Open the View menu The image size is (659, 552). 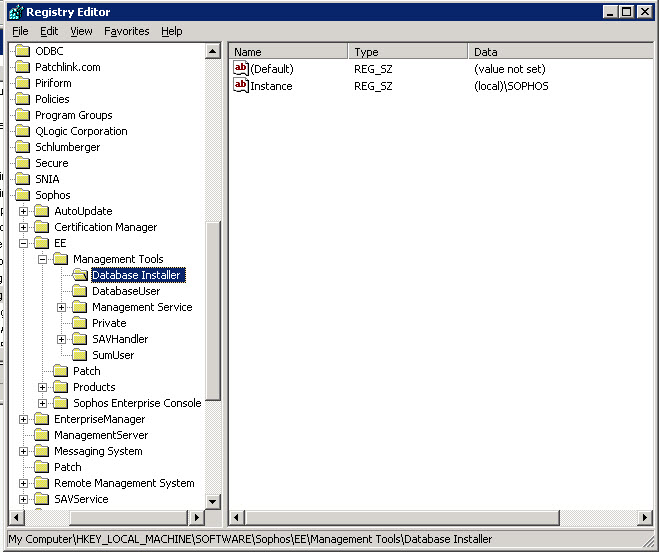(81, 31)
